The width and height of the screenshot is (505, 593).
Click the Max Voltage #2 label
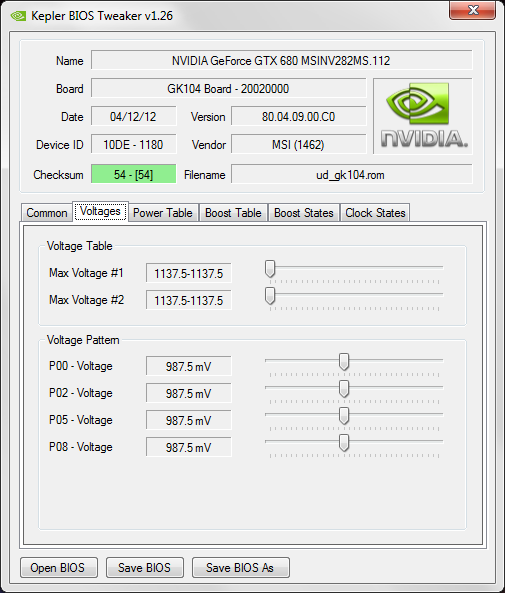(86, 300)
